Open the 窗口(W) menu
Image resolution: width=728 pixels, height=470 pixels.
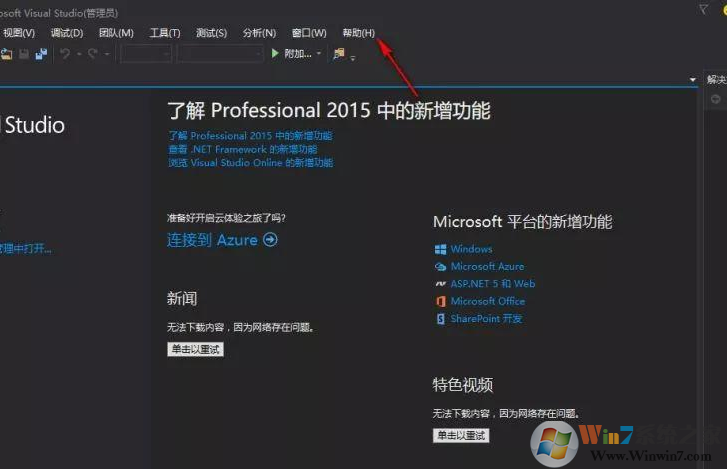pyautogui.click(x=309, y=33)
